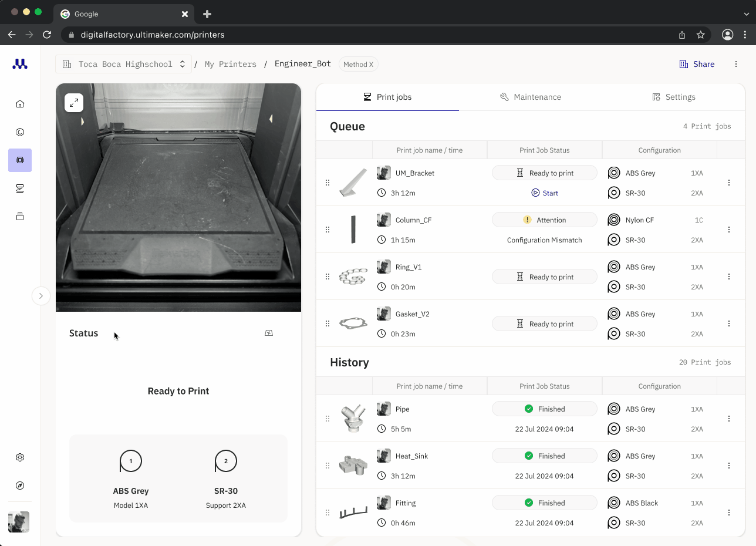The image size is (756, 546).
Task: Open the kebab menu for UM_Bracket job
Action: pos(729,182)
